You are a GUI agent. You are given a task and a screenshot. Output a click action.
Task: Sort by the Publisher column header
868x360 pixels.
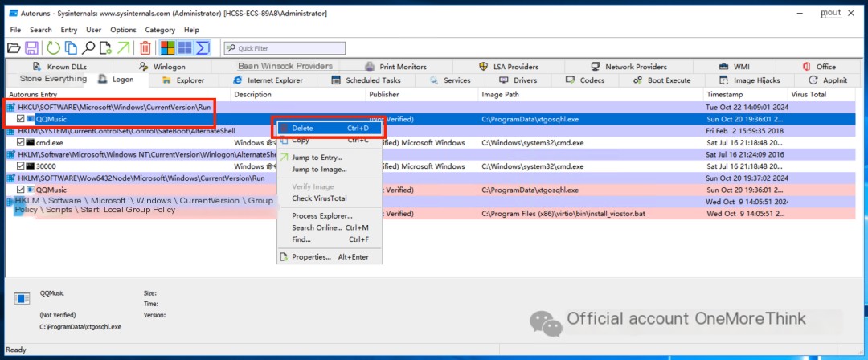point(422,95)
